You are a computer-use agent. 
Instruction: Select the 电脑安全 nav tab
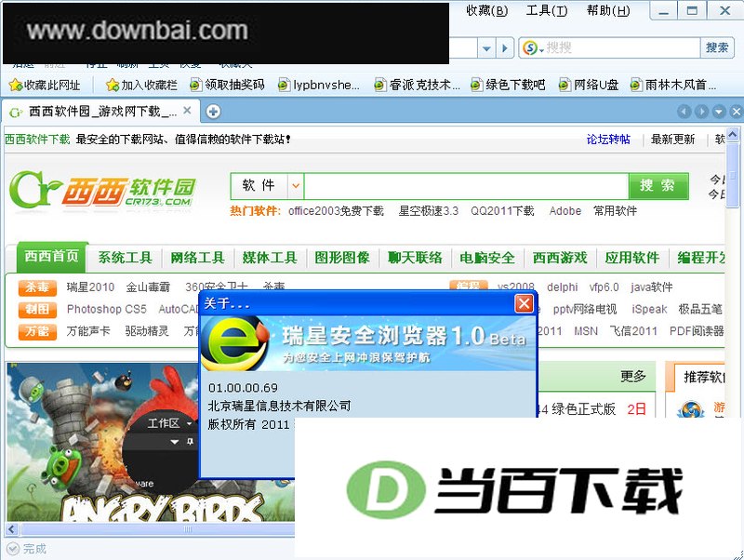pyautogui.click(x=487, y=258)
